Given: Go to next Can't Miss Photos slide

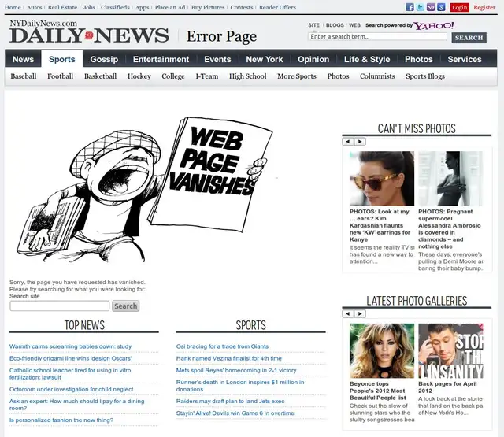Looking at the screenshot, I should [360, 142].
